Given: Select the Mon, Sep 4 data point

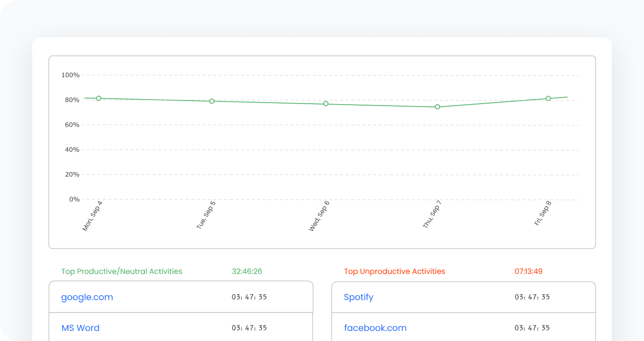Looking at the screenshot, I should click(99, 99).
